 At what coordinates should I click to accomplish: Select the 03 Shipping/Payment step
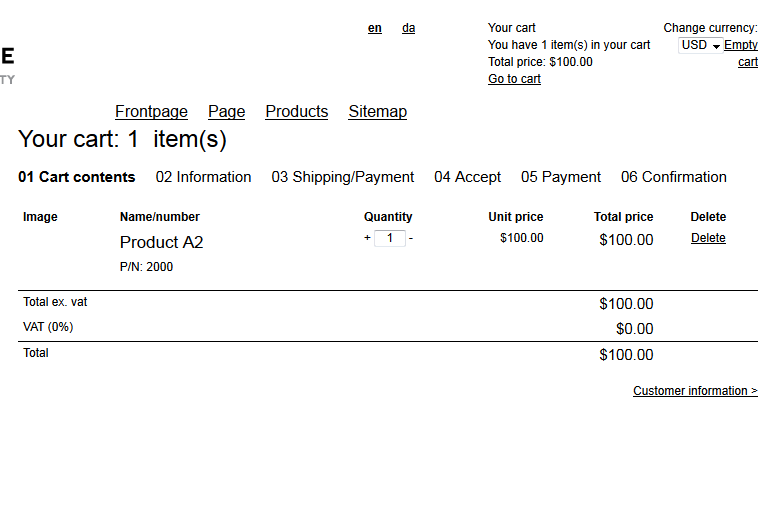point(343,177)
